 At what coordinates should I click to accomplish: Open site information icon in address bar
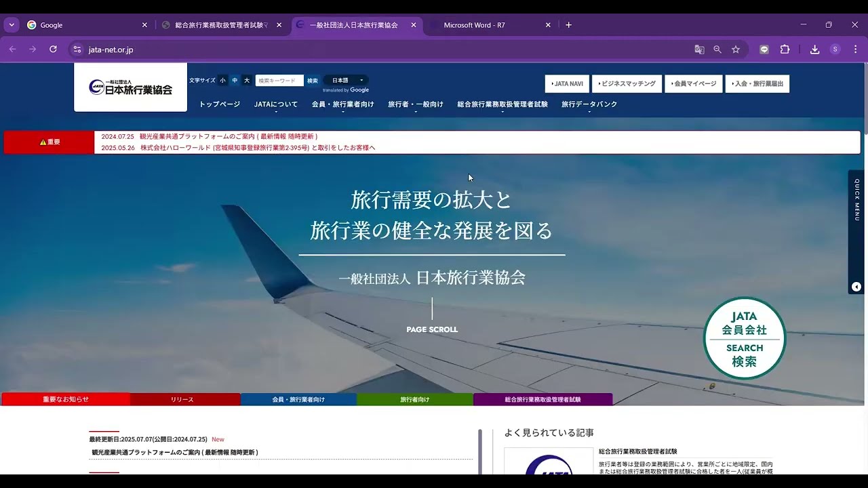pyautogui.click(x=77, y=49)
